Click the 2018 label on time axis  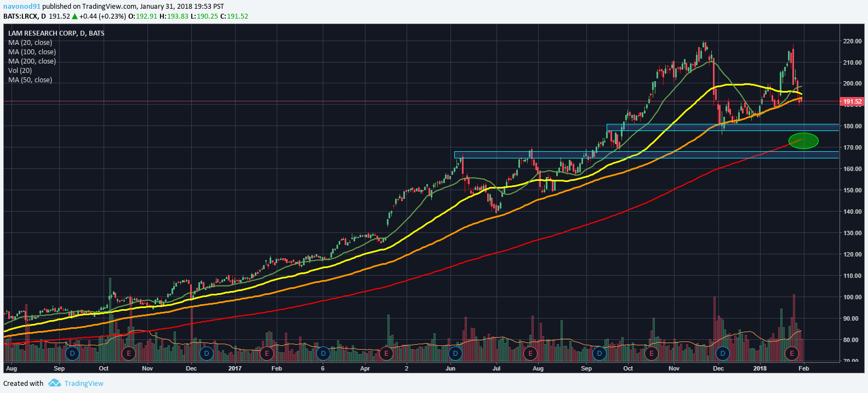pyautogui.click(x=760, y=368)
